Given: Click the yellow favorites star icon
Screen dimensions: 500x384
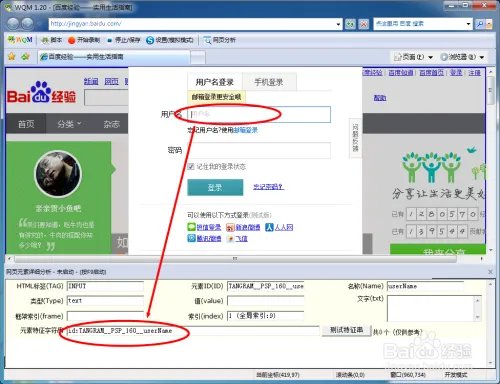Looking at the screenshot, I should pos(12,57).
